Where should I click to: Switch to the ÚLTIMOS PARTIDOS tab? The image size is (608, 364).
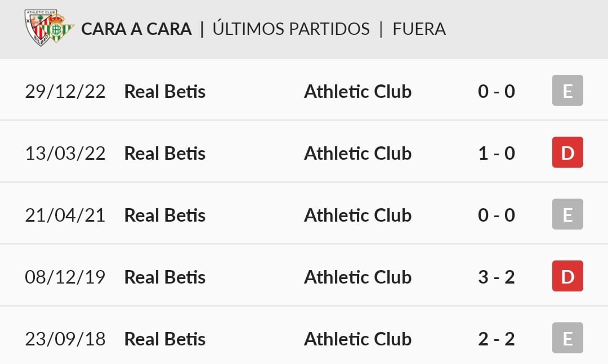click(291, 28)
